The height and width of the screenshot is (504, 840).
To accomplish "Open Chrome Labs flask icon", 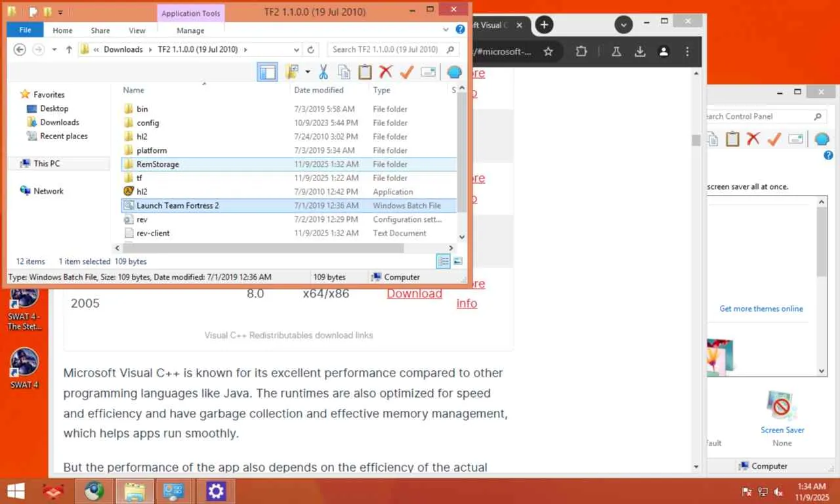I will pyautogui.click(x=616, y=51).
